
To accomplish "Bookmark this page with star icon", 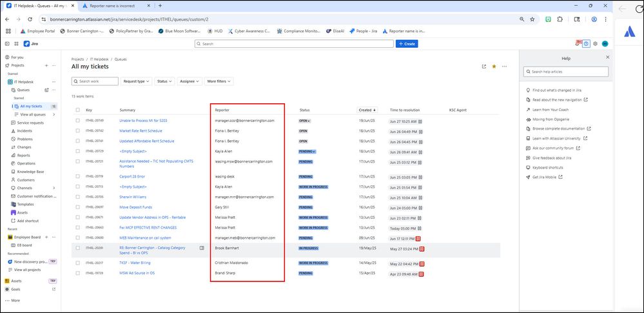I will (532, 19).
